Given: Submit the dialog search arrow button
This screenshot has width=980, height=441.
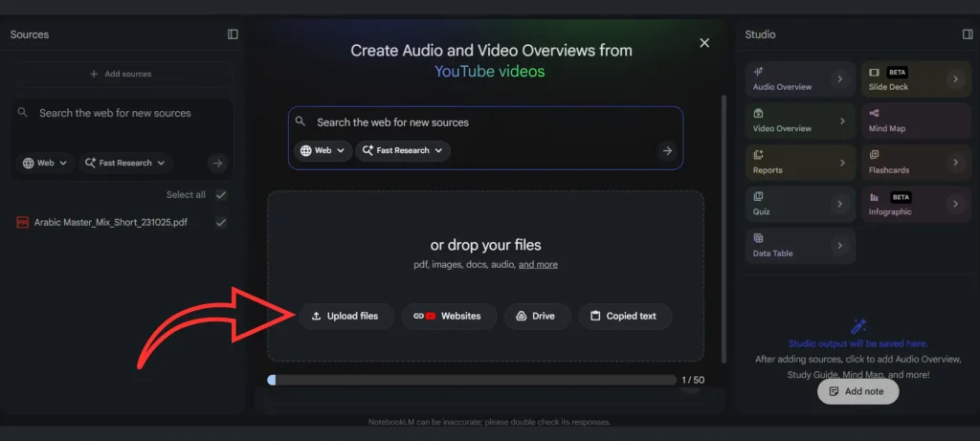Looking at the screenshot, I should coord(667,150).
